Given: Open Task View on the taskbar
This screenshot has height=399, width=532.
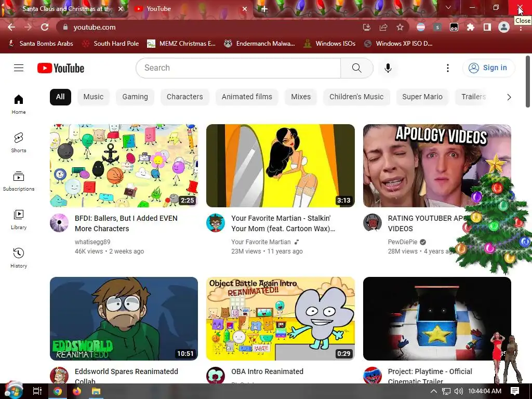Looking at the screenshot, I should tap(37, 391).
